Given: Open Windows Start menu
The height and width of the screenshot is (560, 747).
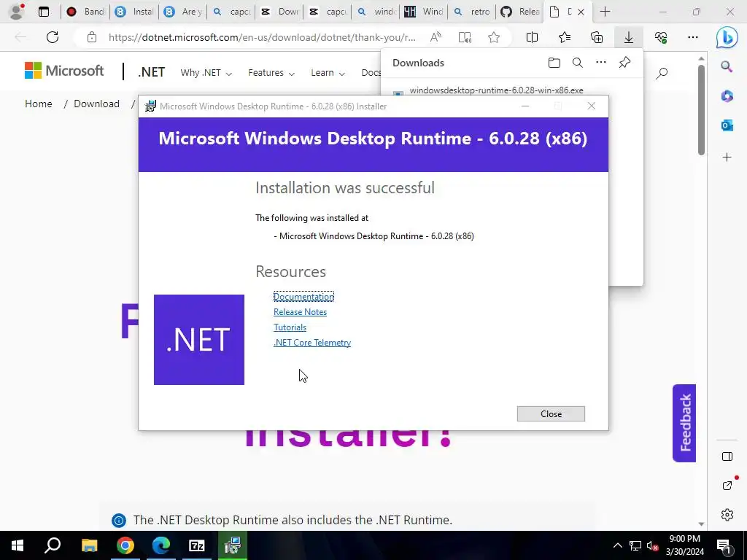Looking at the screenshot, I should coord(18,545).
